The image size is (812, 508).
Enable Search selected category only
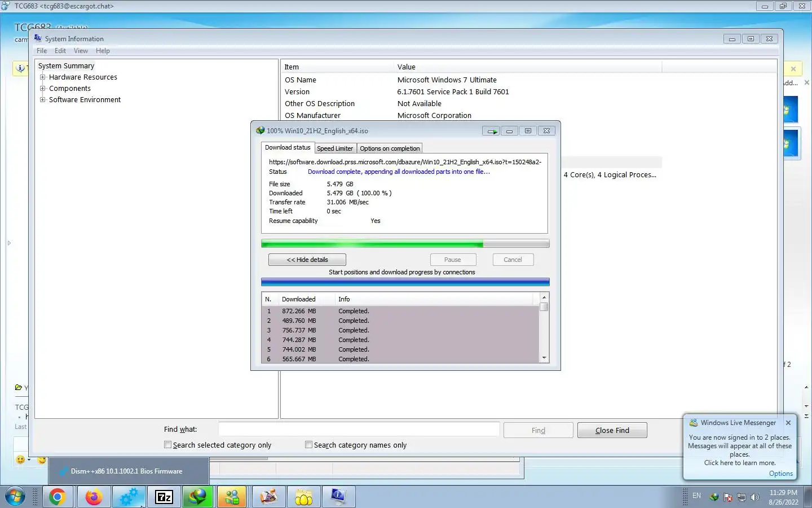(168, 445)
